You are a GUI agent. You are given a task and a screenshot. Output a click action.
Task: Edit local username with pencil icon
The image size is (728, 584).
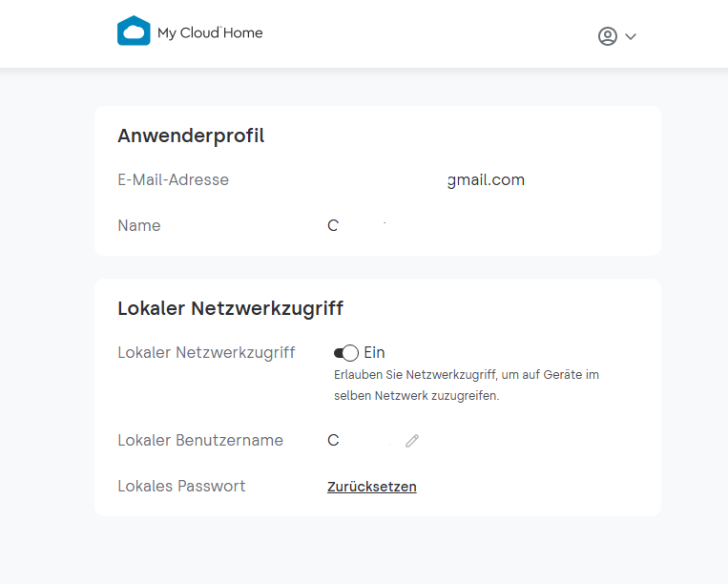[x=412, y=441]
